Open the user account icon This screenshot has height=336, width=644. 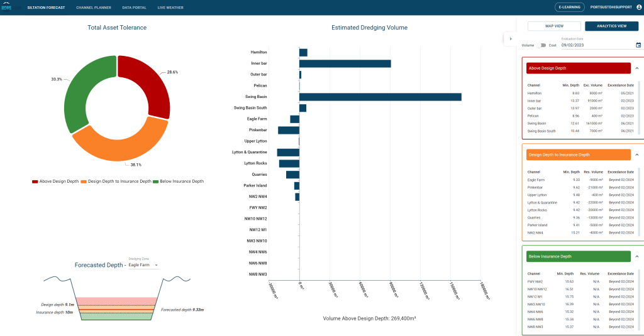pyautogui.click(x=639, y=7)
